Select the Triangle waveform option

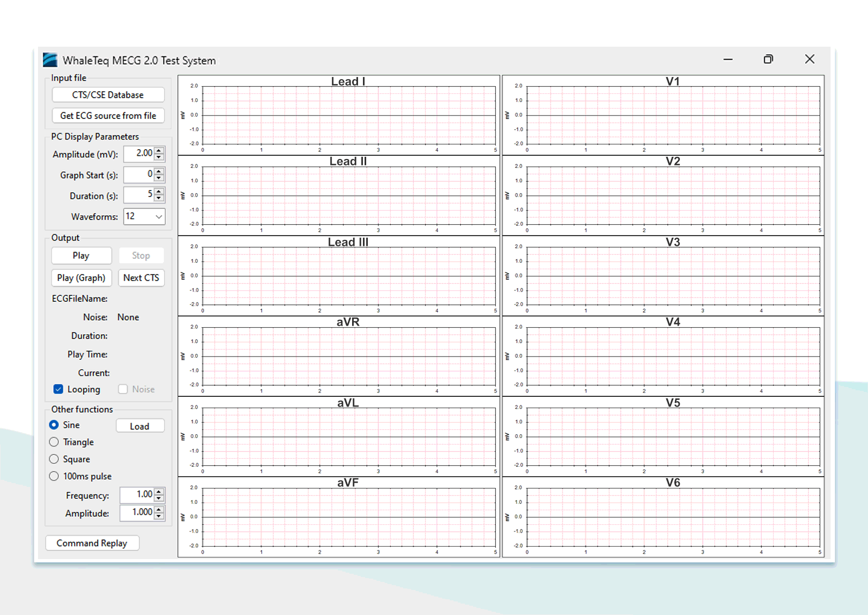click(54, 442)
